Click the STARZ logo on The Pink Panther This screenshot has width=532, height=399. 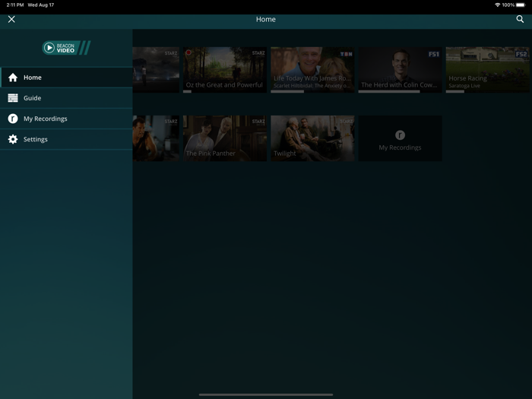tap(258, 121)
